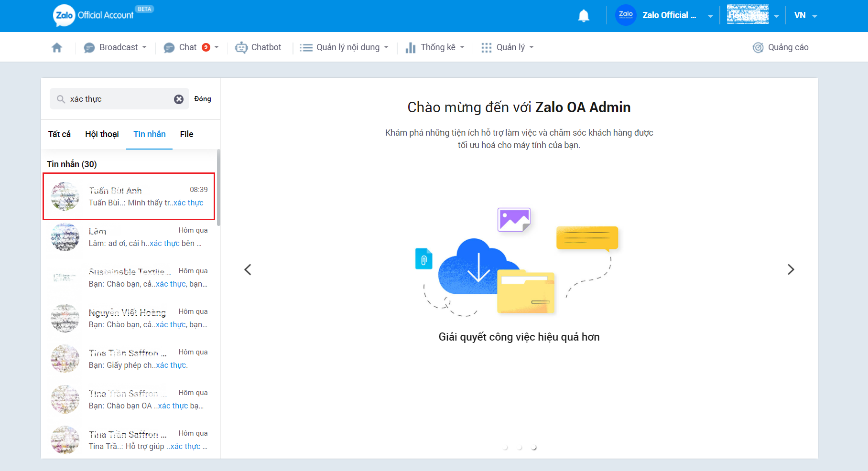Click the Chat bubble icon
The height and width of the screenshot is (471, 868).
[x=169, y=48]
